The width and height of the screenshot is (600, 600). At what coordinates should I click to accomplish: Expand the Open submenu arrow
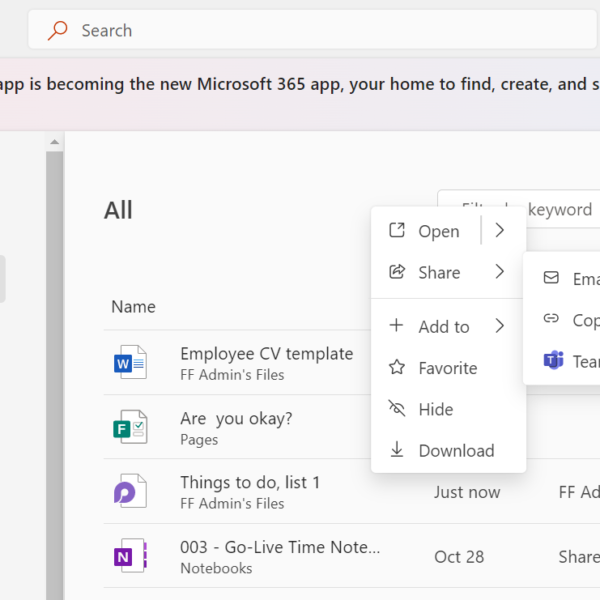[500, 231]
